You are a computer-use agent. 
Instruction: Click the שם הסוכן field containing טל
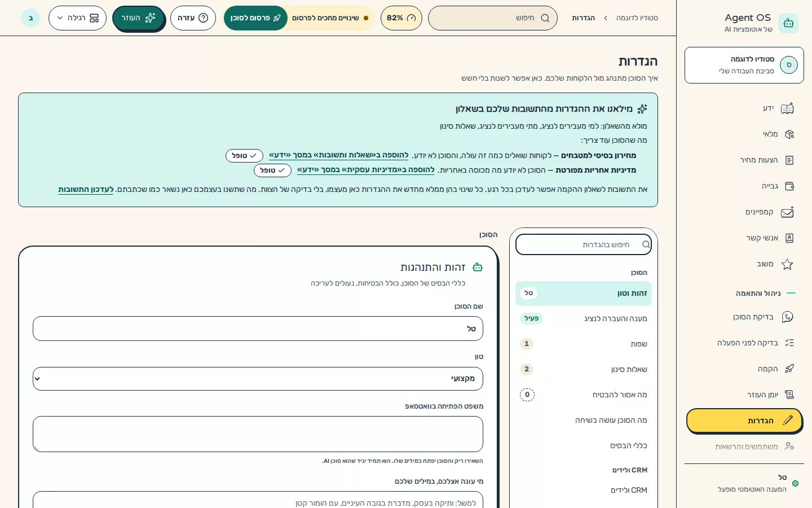258,329
